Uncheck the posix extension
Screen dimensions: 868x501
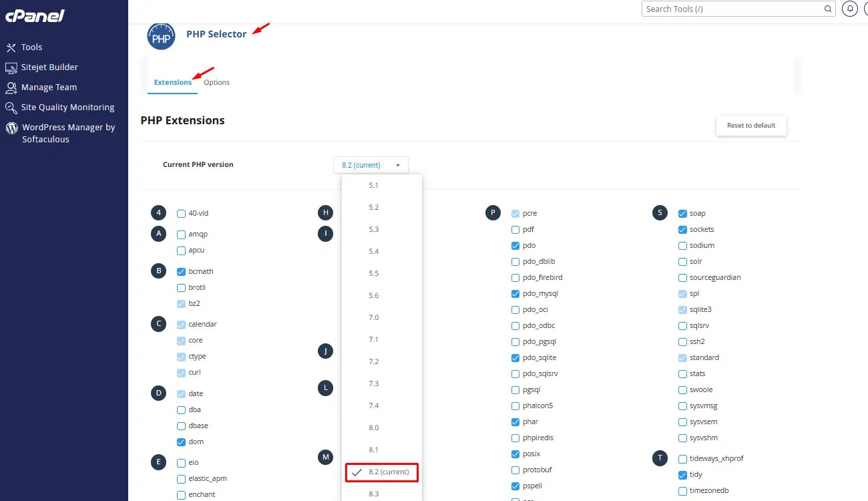point(515,454)
